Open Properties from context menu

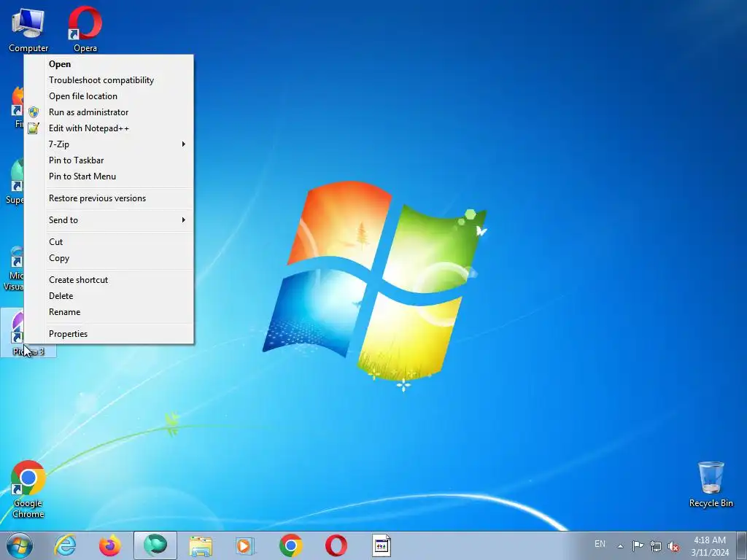click(x=109, y=334)
